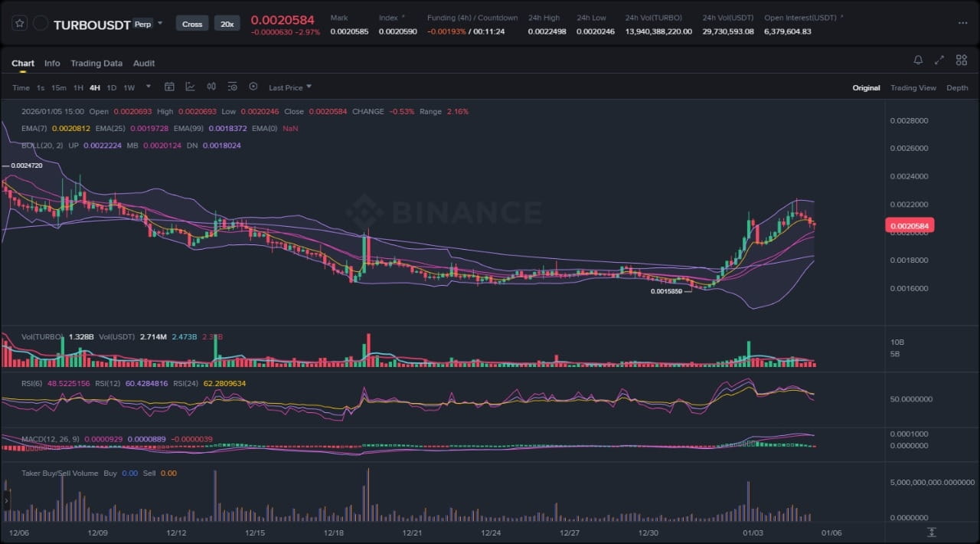Open the Audit tab
This screenshot has width=980, height=544.
[144, 63]
